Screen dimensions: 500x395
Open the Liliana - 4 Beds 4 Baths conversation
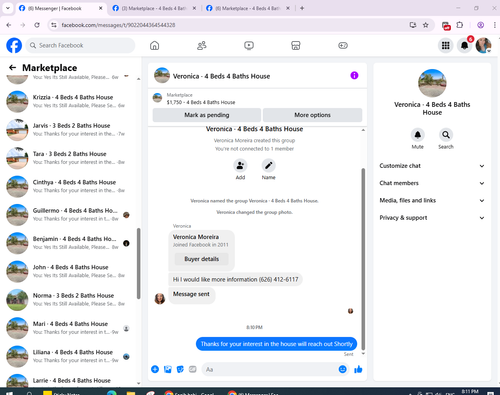point(68,356)
